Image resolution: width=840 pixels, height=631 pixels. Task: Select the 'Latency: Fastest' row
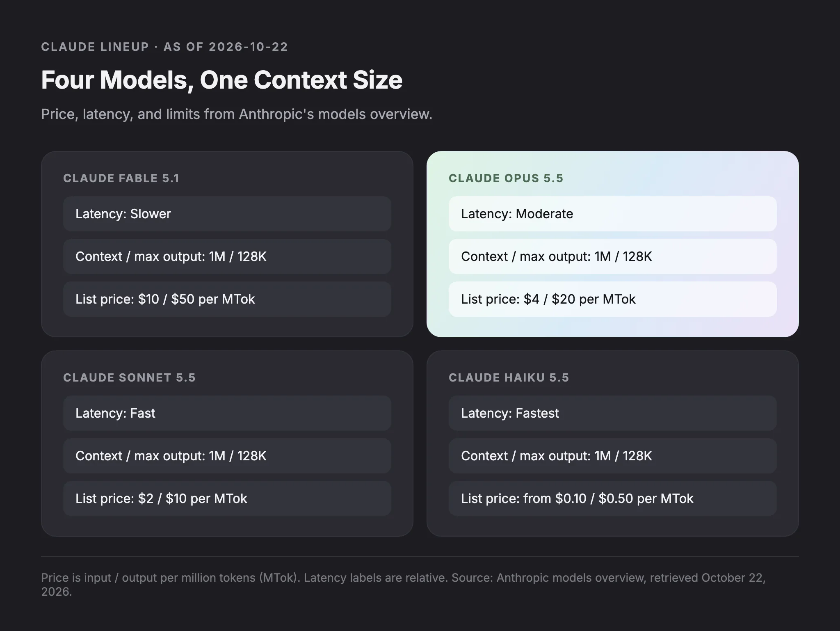[612, 413]
